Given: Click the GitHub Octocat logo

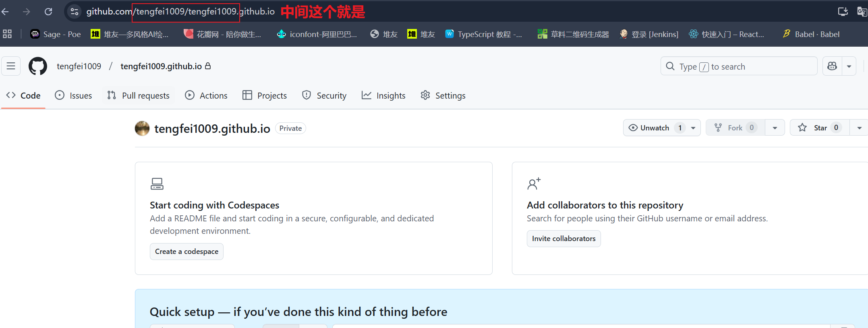Looking at the screenshot, I should tap(38, 66).
